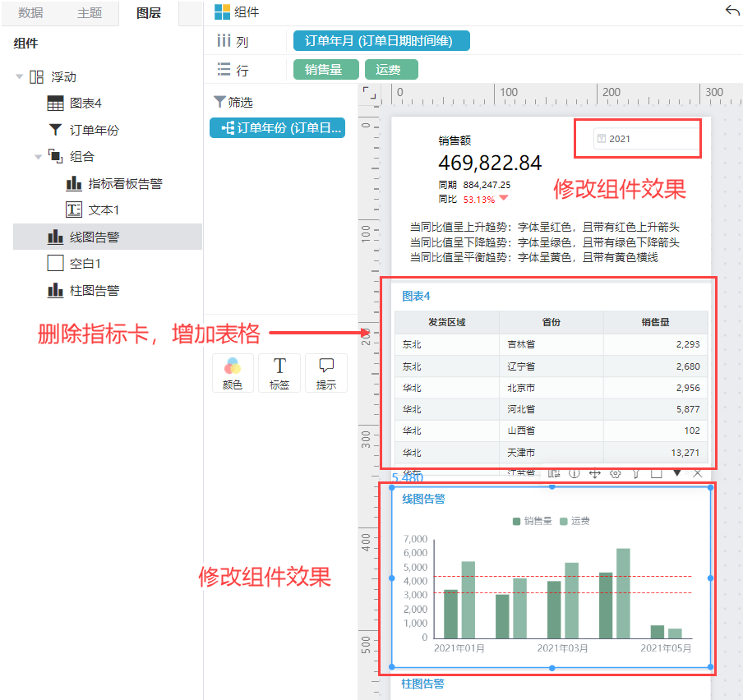Click the 天津市 table cell

[x=551, y=453]
